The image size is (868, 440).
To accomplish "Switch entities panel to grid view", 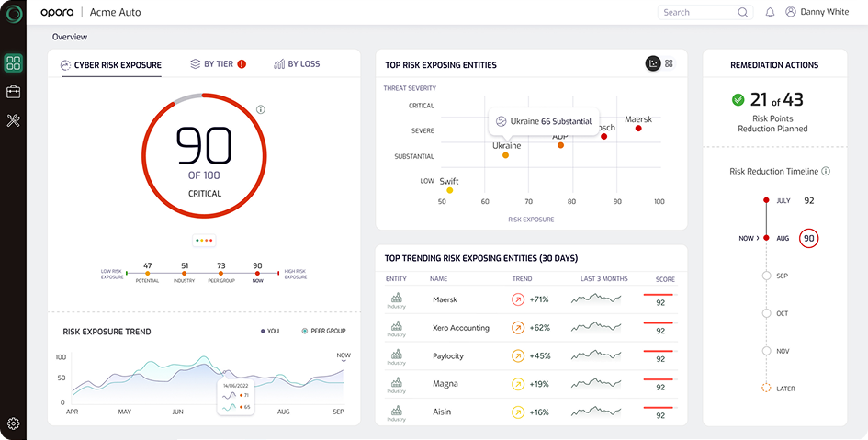I will pyautogui.click(x=670, y=63).
